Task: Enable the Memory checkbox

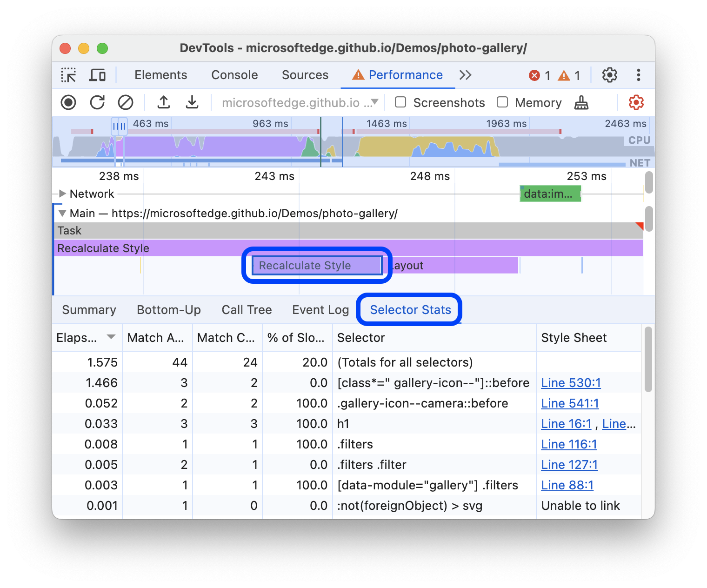Action: (x=503, y=102)
